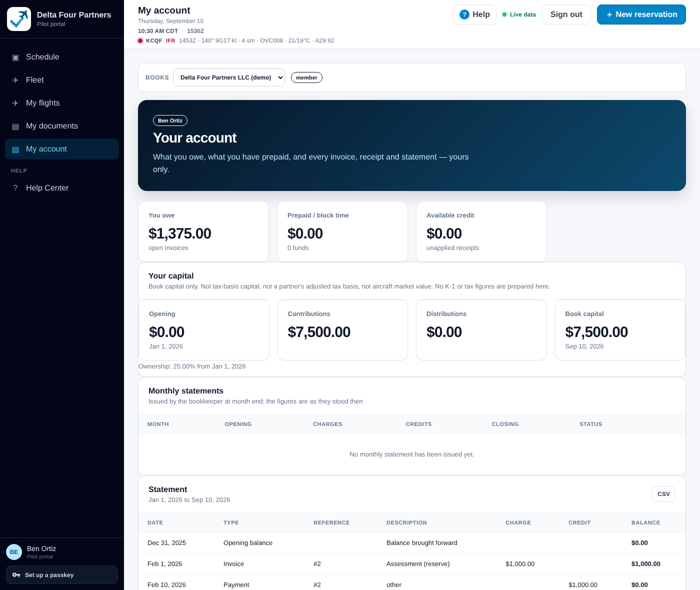700x590 pixels.
Task: Click the Ben Ortiz badge in banner
Action: pyautogui.click(x=170, y=120)
